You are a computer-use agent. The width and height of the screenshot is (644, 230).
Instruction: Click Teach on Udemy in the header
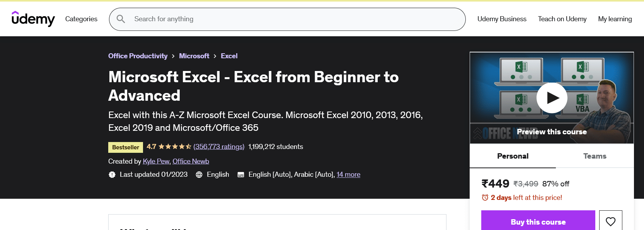[x=562, y=19]
